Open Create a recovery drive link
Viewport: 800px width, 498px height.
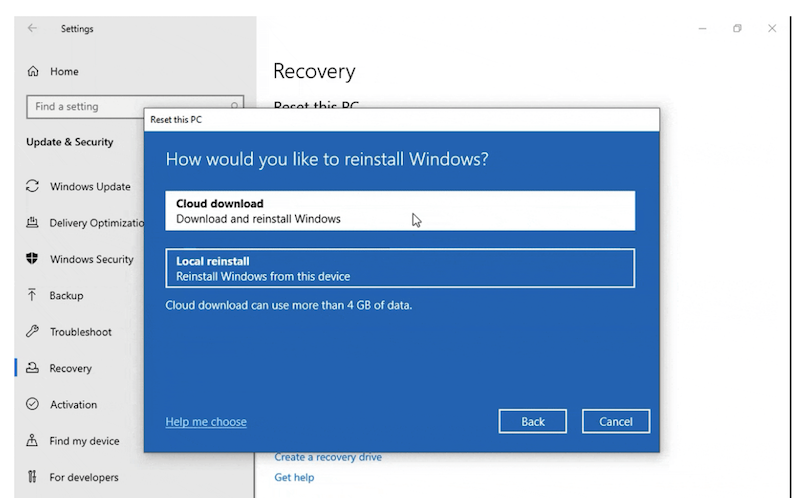pyautogui.click(x=328, y=457)
